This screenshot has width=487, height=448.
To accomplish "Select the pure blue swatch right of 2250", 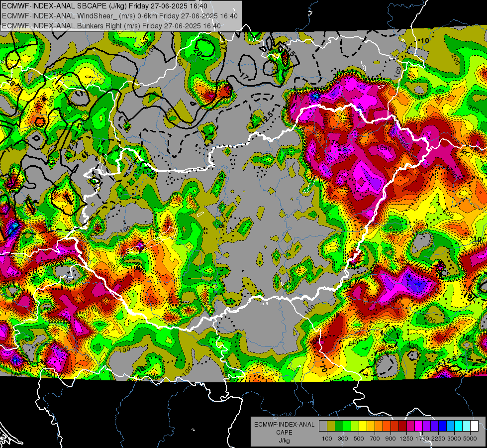I will tap(443, 426).
